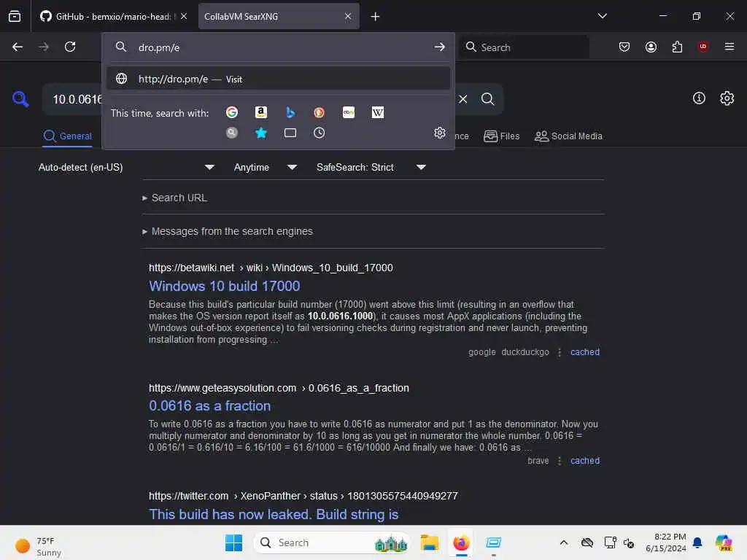The image size is (747, 560).
Task: Click Firefox icon in the taskbar
Action: [461, 542]
